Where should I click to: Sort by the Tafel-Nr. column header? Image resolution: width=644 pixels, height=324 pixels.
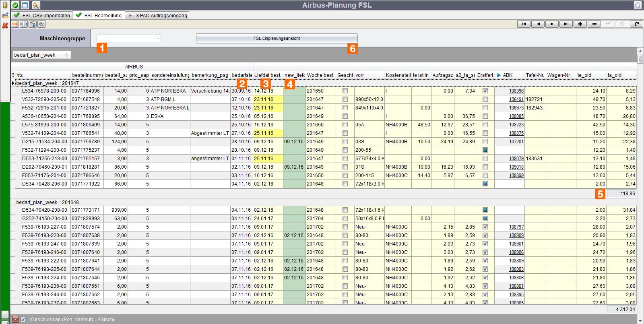click(x=535, y=75)
